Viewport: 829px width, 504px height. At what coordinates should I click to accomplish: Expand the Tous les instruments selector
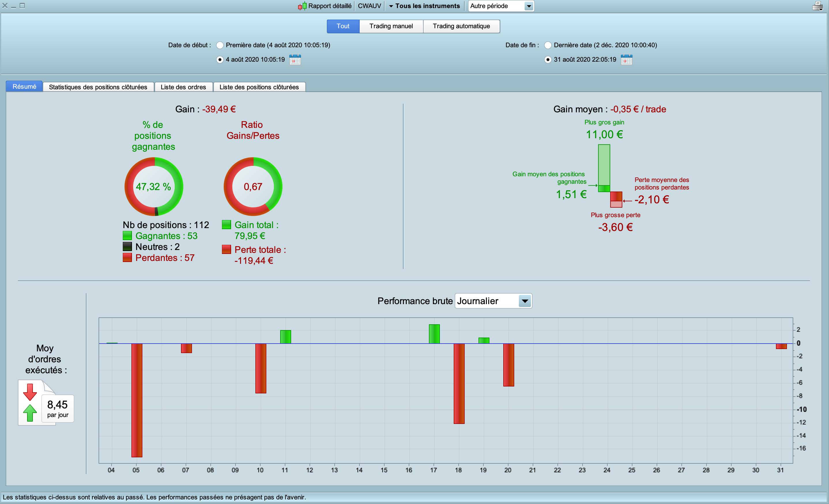(x=424, y=6)
